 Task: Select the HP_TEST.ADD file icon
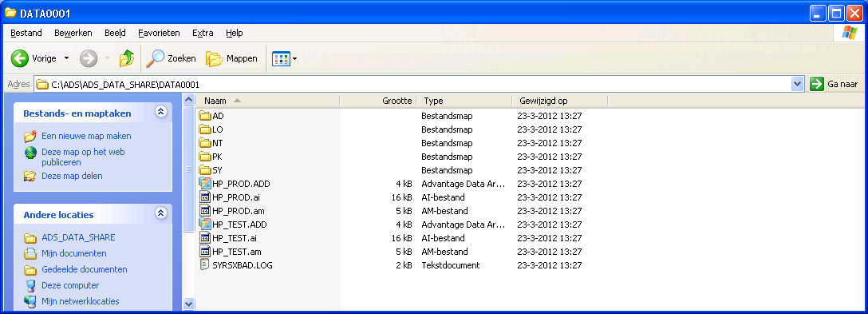(x=205, y=225)
